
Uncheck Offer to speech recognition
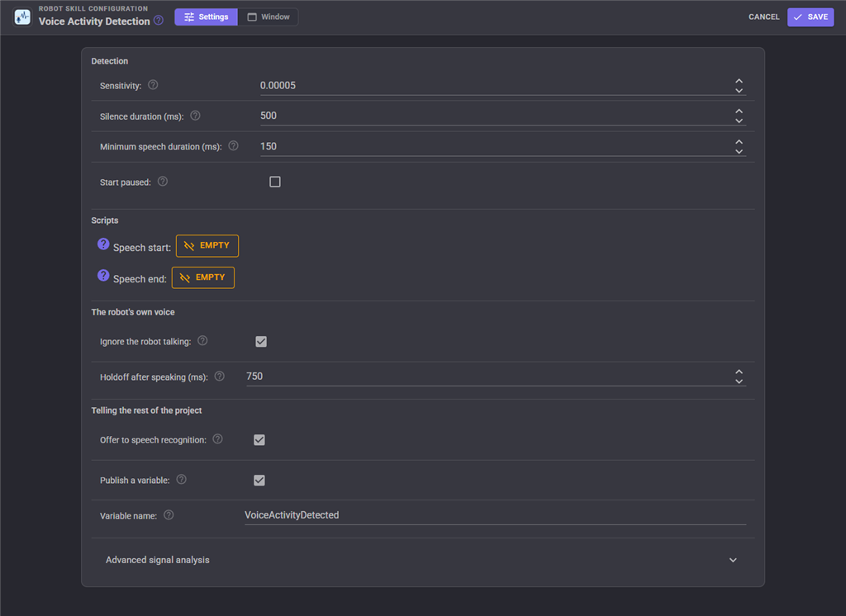click(x=259, y=439)
